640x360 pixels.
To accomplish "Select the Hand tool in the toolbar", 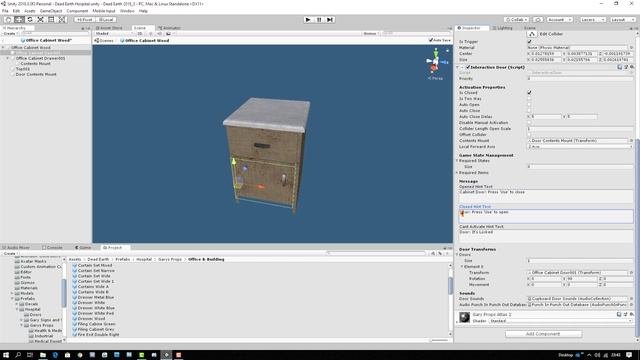I will tap(8, 20).
